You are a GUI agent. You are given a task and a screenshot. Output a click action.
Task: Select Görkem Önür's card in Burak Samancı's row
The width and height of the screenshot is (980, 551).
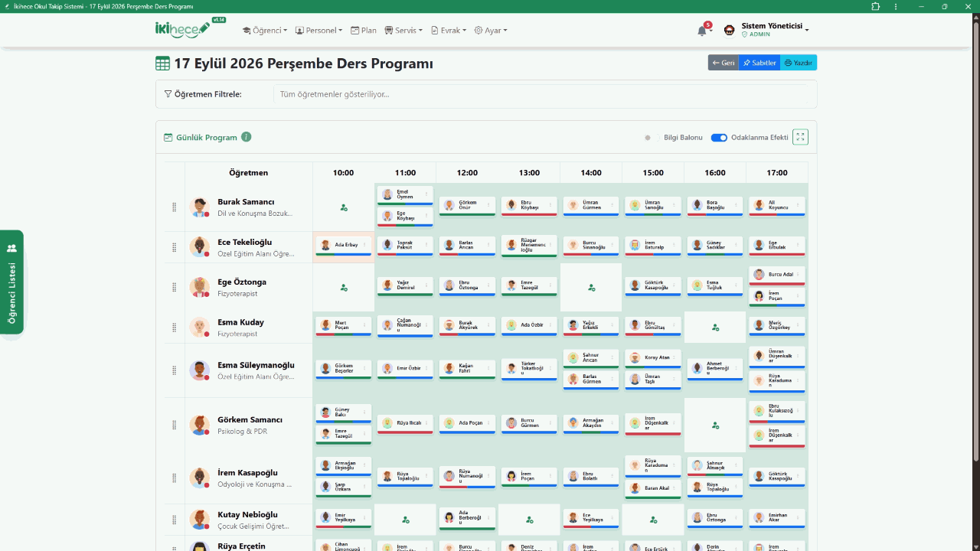(467, 205)
